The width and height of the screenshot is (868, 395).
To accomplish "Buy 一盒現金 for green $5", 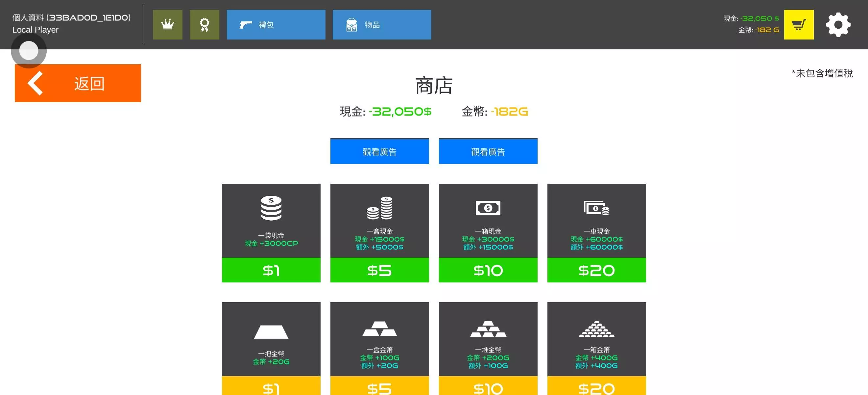I will pos(379,270).
